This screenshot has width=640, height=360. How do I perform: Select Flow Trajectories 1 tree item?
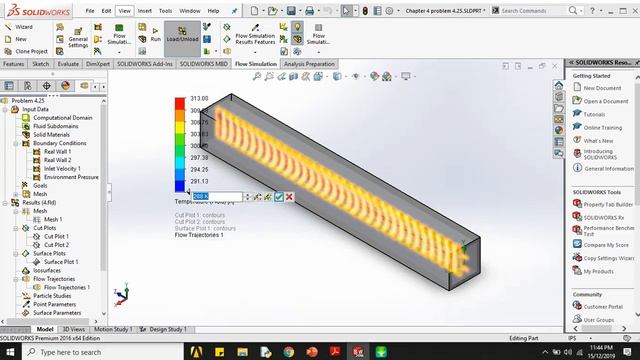pos(67,287)
